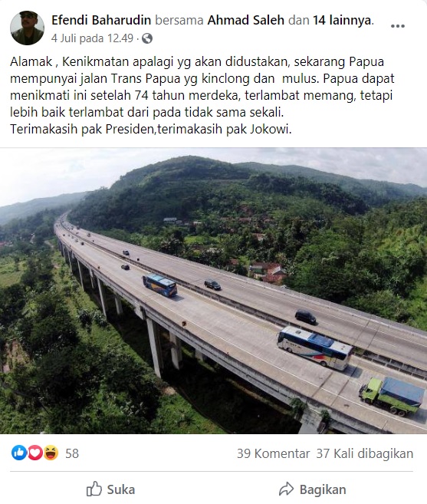Screen dimensions: 427x504
Task: Click the thumbs-up icon beside Suka
Action: [x=94, y=489]
